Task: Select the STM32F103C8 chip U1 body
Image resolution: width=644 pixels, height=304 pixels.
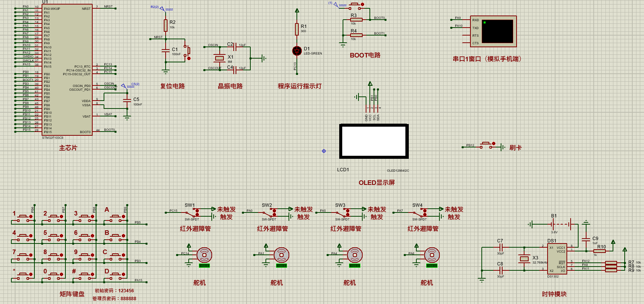Action: coord(67,70)
